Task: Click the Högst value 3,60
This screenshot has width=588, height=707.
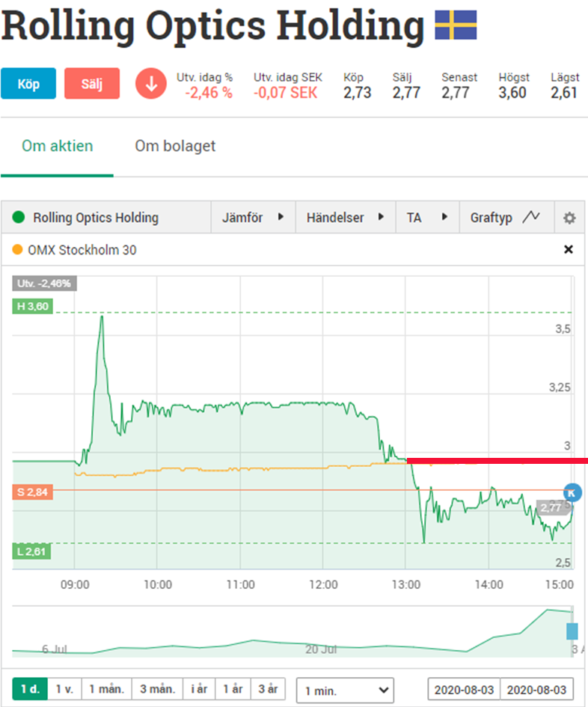Action: point(512,93)
